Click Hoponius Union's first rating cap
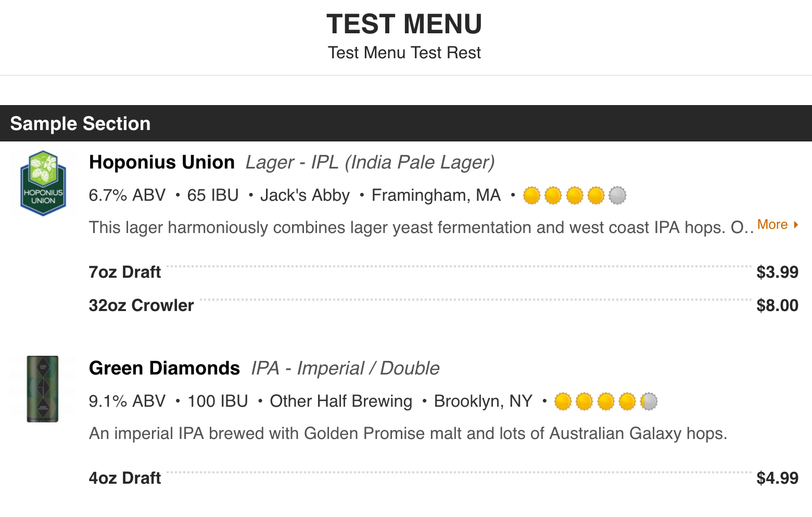This screenshot has width=812, height=517. point(531,196)
